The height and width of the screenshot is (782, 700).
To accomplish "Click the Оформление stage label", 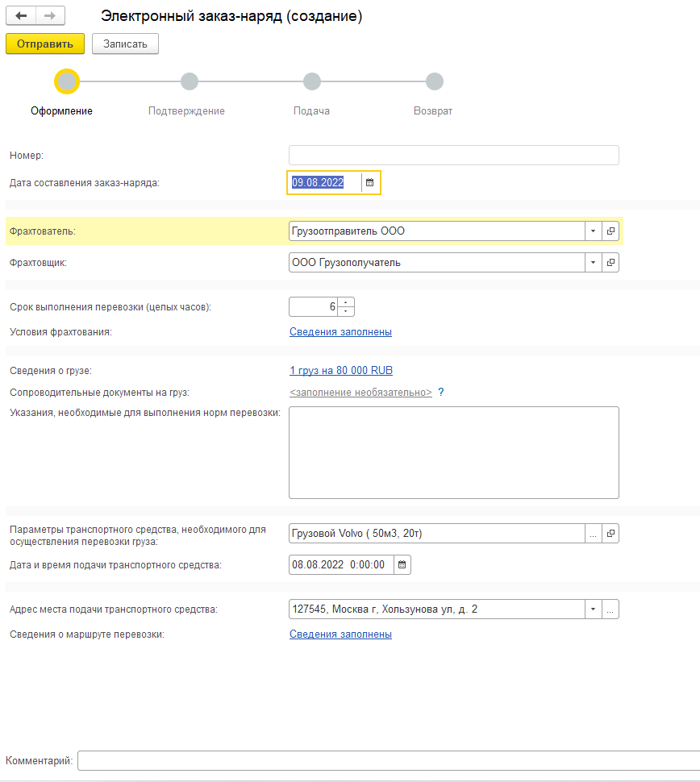I will [61, 110].
